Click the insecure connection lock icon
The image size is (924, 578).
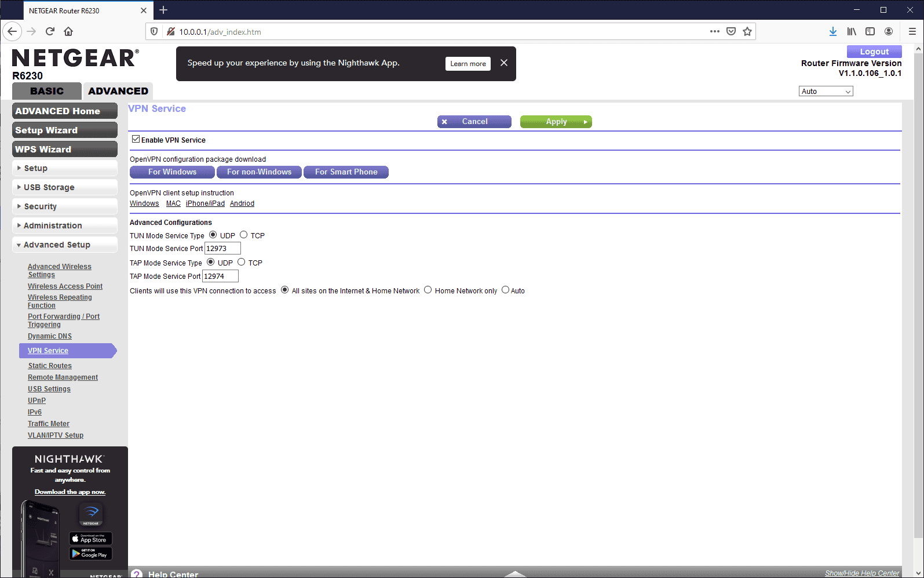tap(170, 31)
